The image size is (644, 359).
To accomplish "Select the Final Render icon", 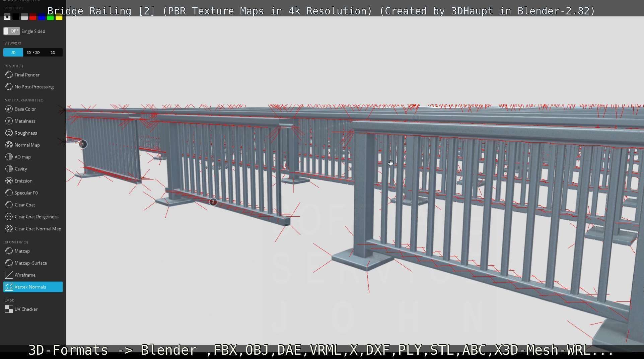I will (9, 75).
